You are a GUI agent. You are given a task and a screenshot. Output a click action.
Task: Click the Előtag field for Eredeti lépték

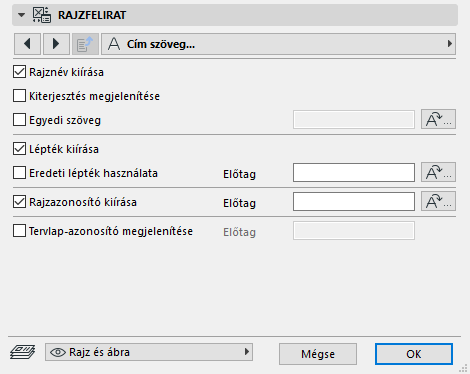click(354, 172)
